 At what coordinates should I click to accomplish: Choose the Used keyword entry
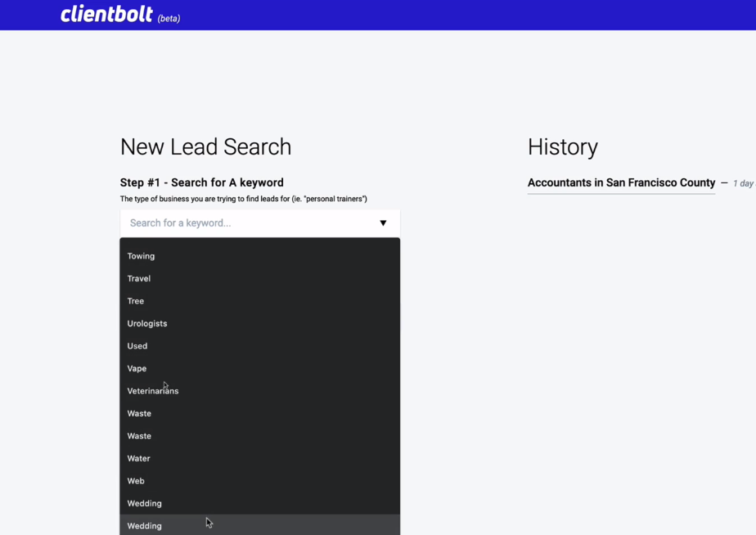(x=260, y=346)
